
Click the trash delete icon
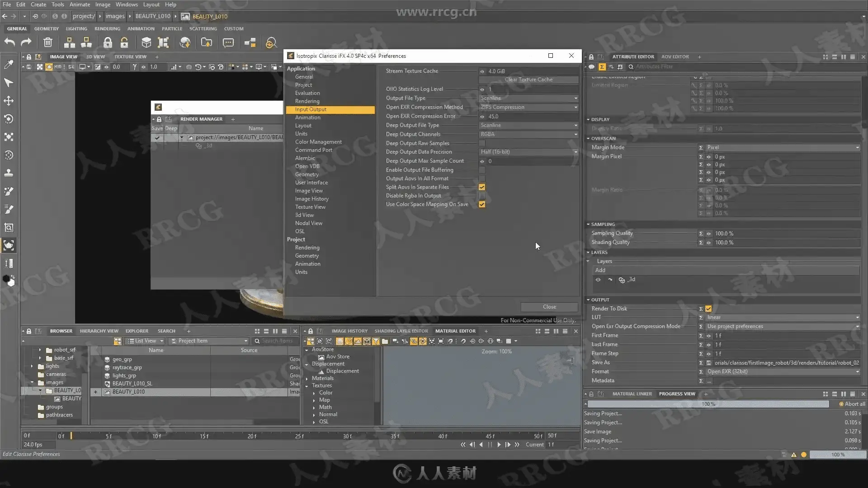point(47,42)
